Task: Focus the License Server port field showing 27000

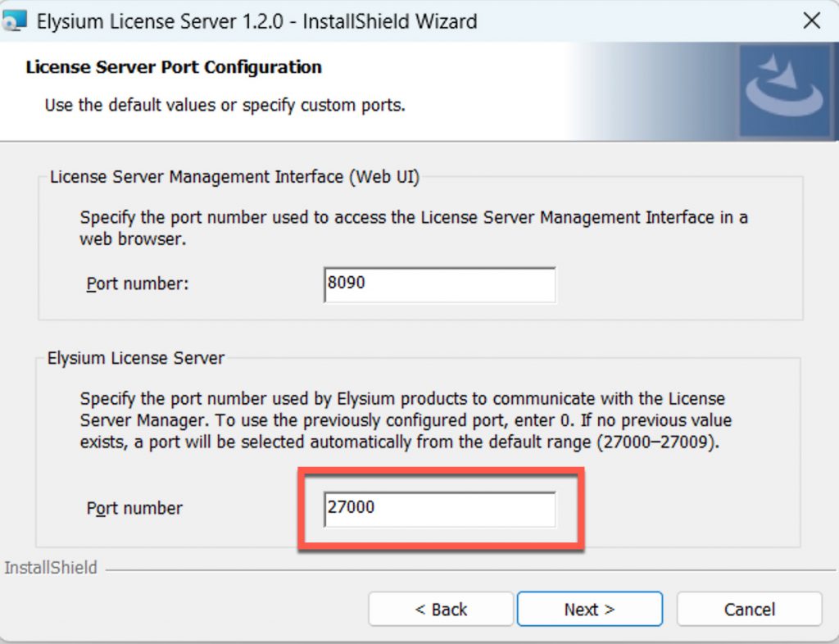Action: click(440, 508)
